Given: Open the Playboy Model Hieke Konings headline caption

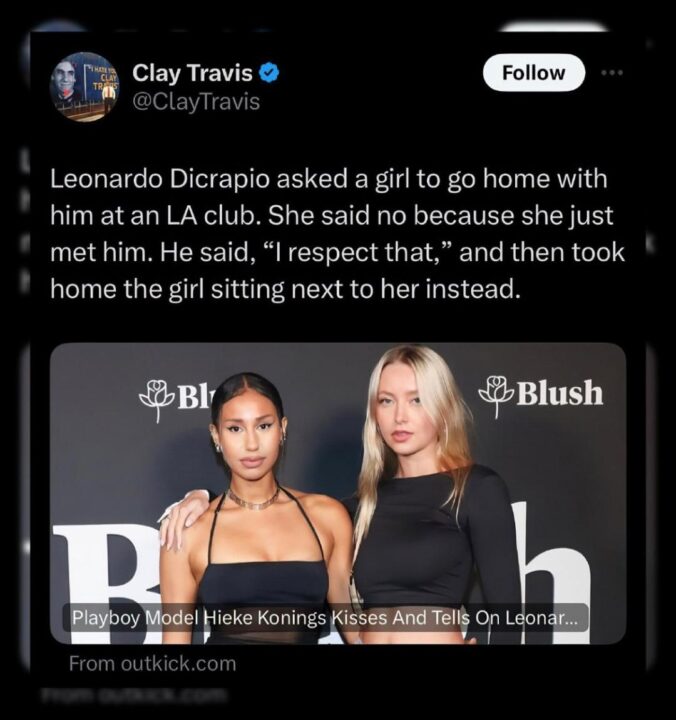Looking at the screenshot, I should click(325, 618).
